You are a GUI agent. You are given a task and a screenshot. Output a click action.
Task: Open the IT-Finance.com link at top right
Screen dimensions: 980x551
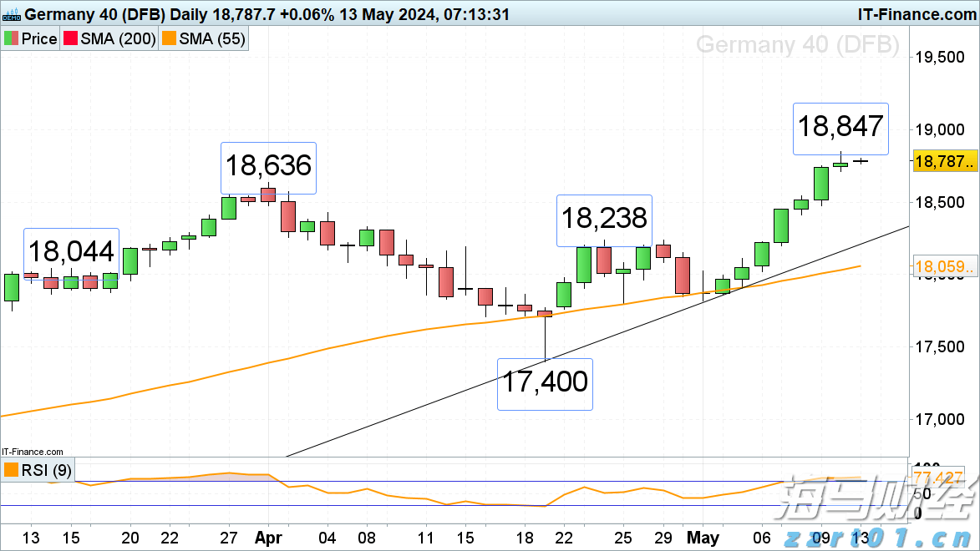(x=916, y=14)
